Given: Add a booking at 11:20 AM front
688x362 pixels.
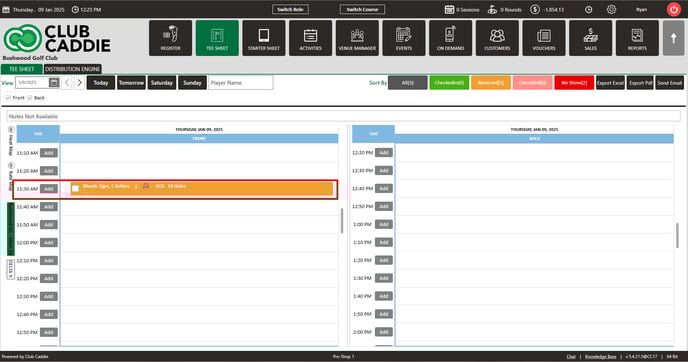Looking at the screenshot, I should (49, 171).
